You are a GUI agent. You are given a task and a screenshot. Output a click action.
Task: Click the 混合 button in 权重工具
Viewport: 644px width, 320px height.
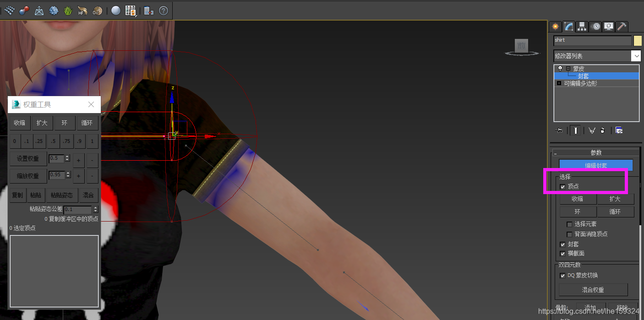click(88, 195)
